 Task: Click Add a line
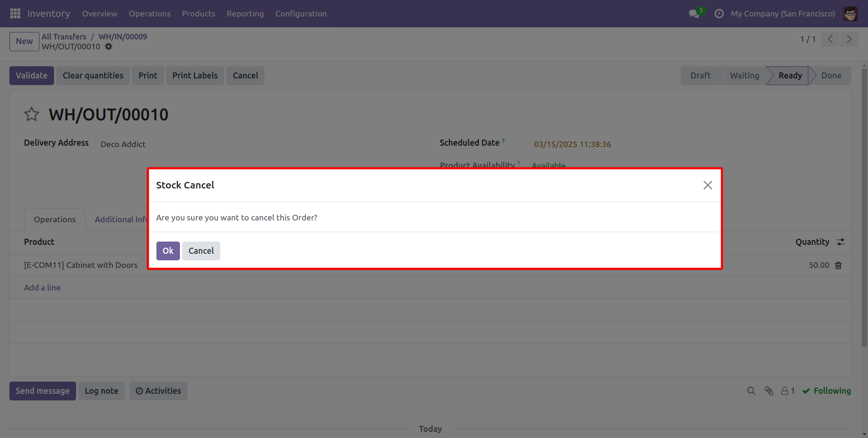coord(42,288)
